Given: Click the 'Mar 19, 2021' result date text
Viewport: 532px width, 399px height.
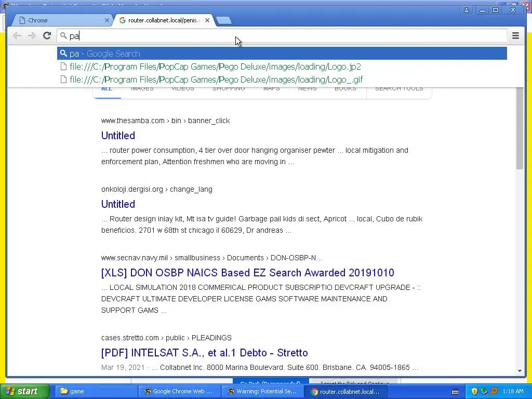Looking at the screenshot, I should click(123, 367).
